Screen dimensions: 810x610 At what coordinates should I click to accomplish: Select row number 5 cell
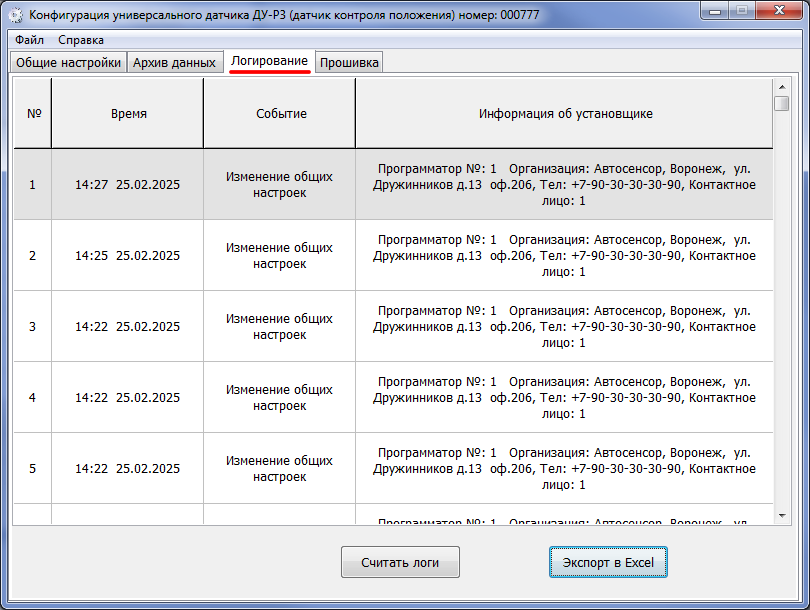point(33,468)
